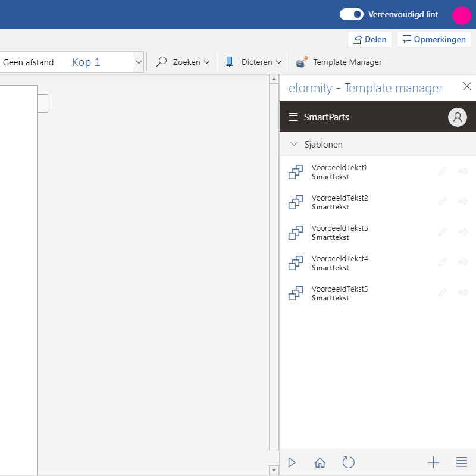
Task: Click the play triangle icon in pane footer
Action: (x=292, y=462)
